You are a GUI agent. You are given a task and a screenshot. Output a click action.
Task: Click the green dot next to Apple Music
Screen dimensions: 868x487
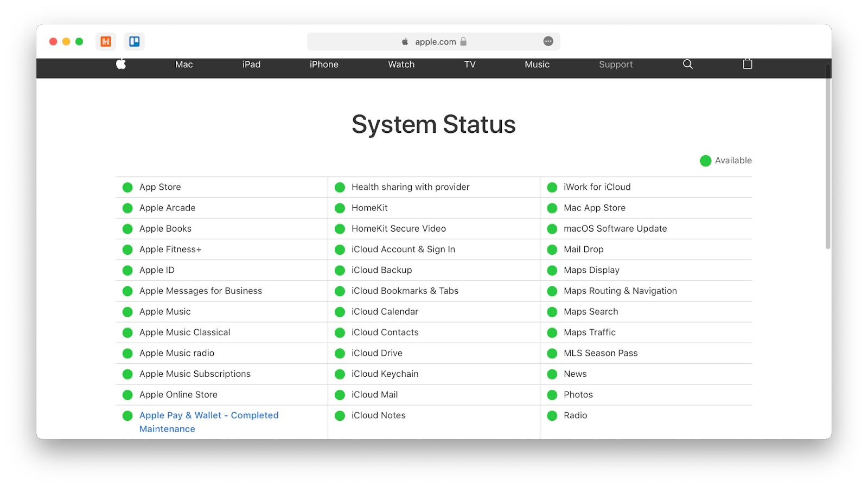pos(127,312)
